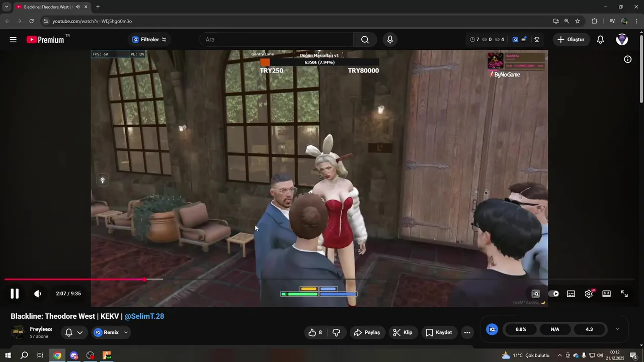Screen dimensions: 644x362
Task: Go to YouTube Premium home logo
Action: pos(45,40)
